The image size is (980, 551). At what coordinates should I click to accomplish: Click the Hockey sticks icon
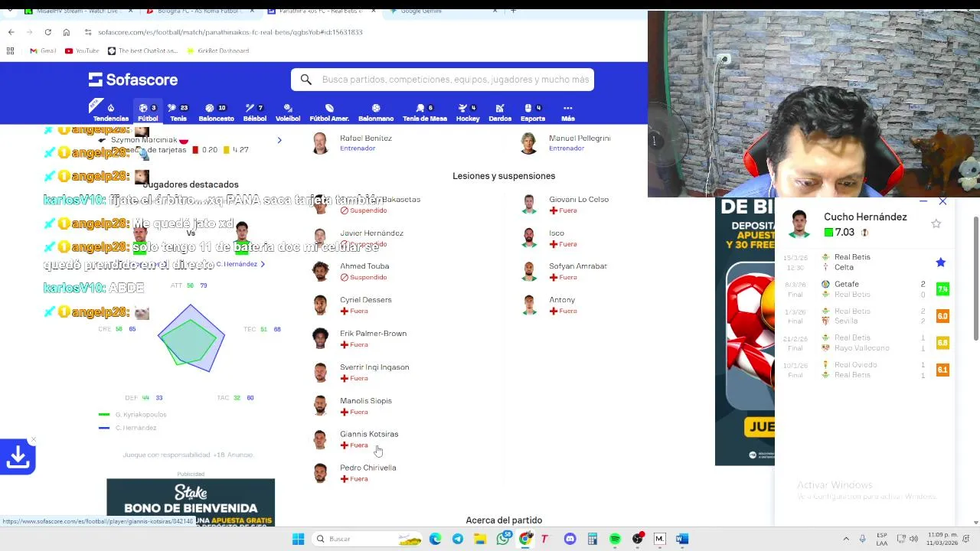(463, 109)
